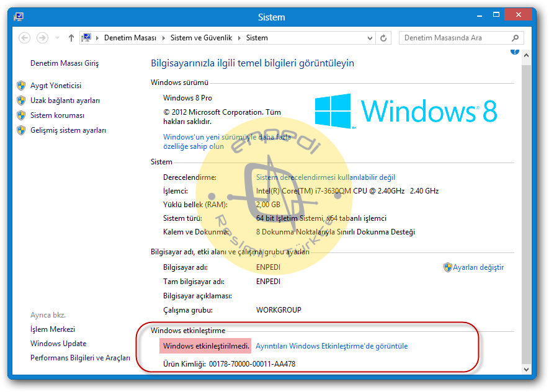The height and width of the screenshot is (392, 549).
Task: Open Performans Bilgileri ve Araçları link
Action: [x=80, y=358]
